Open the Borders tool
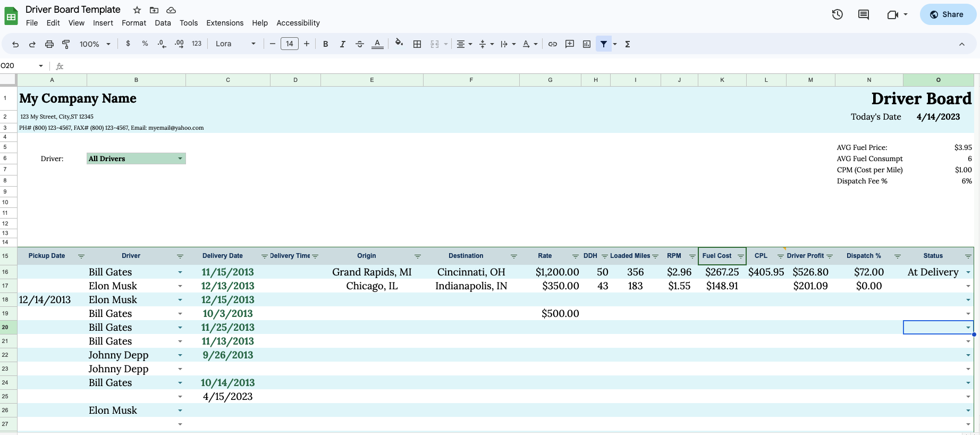Image resolution: width=980 pixels, height=435 pixels. [x=417, y=44]
